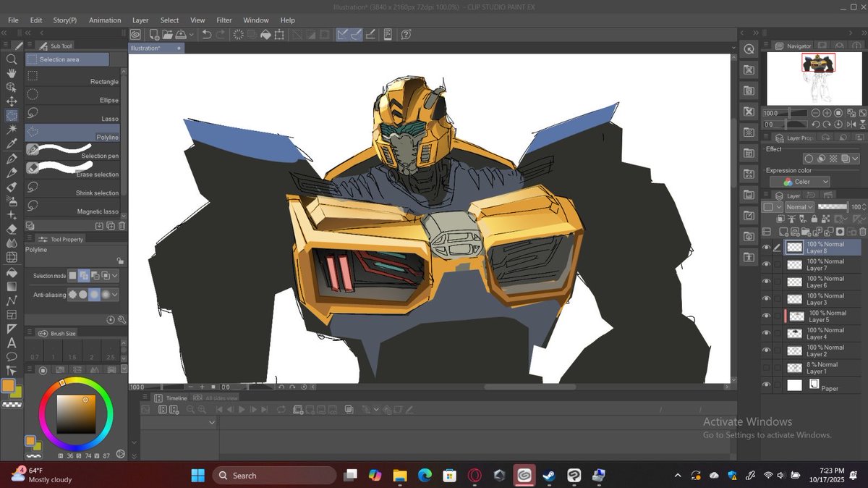Click the help question-mark icon
868x488 pixels.
coord(407,34)
